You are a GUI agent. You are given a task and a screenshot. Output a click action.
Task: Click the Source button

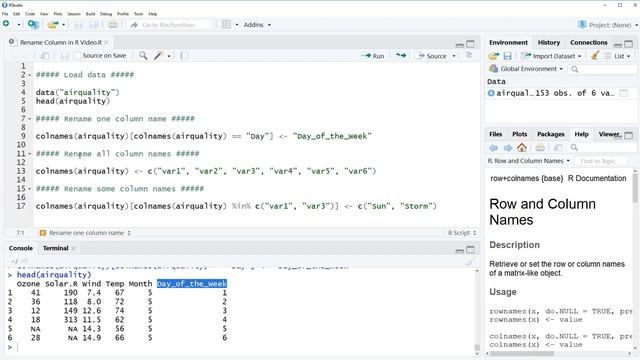[x=432, y=56]
